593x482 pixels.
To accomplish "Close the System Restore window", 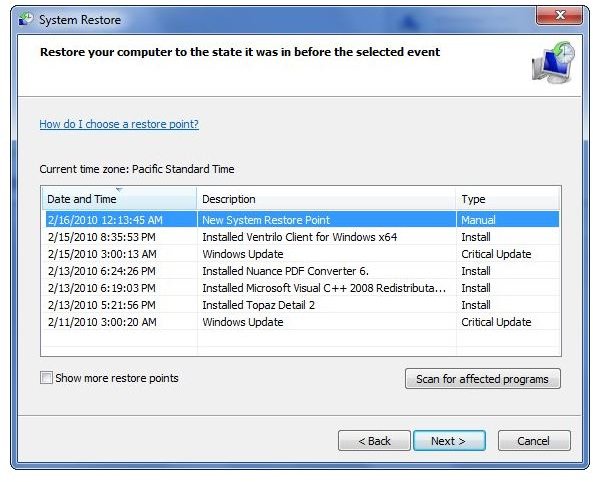I will coord(559,16).
